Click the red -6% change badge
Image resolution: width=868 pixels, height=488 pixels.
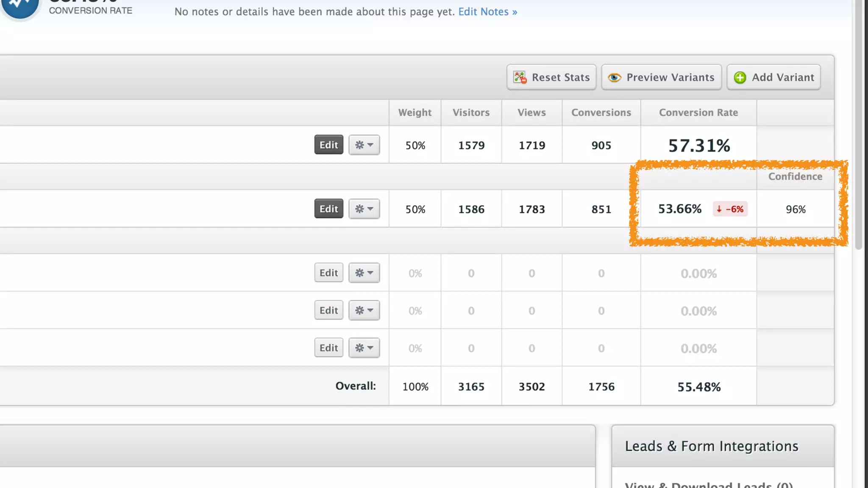[x=730, y=209]
